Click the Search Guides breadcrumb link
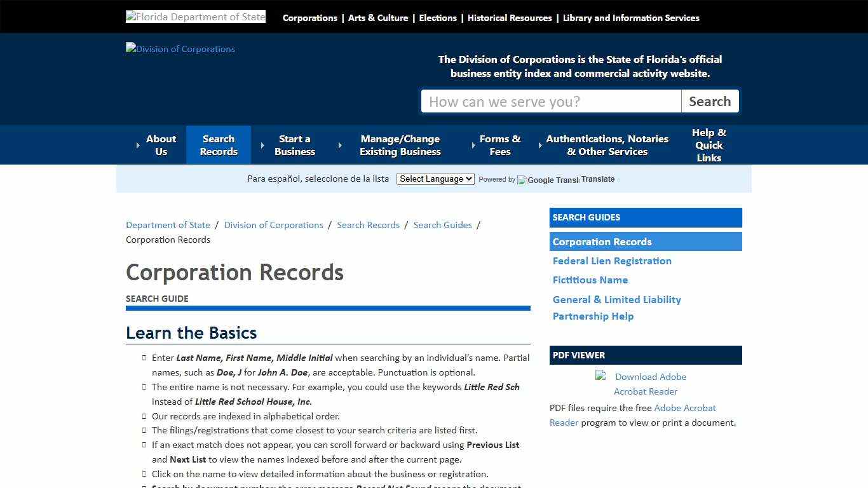 [442, 224]
